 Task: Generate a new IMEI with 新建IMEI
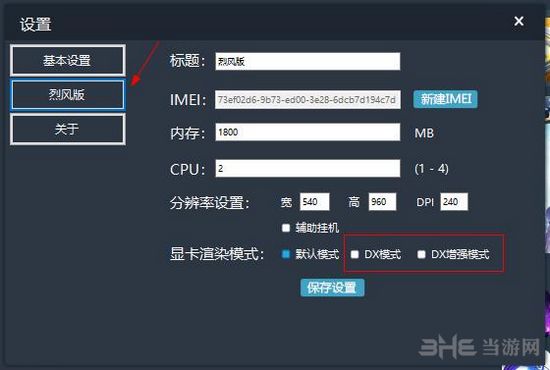coord(445,99)
